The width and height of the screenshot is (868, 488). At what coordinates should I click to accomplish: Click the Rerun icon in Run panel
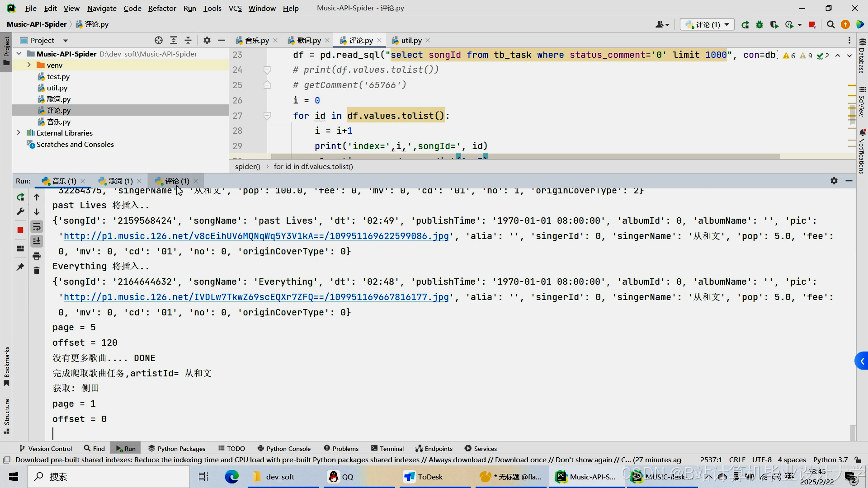coord(20,197)
